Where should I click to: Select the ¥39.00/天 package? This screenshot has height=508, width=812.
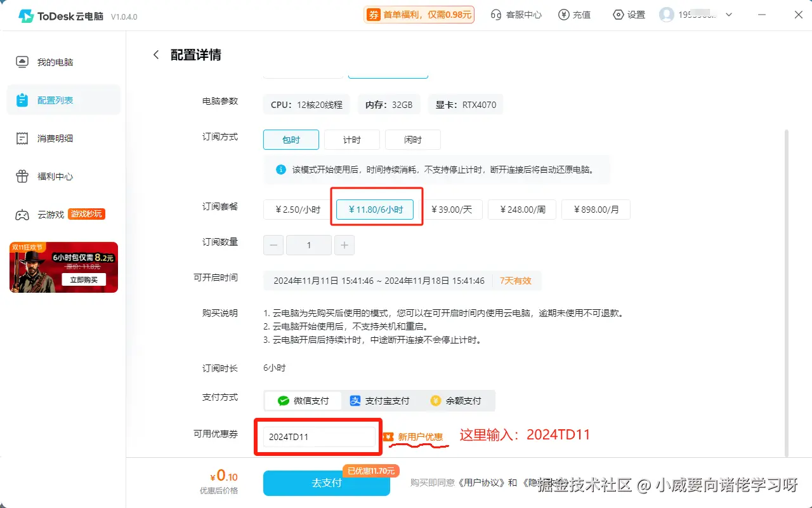click(x=454, y=209)
